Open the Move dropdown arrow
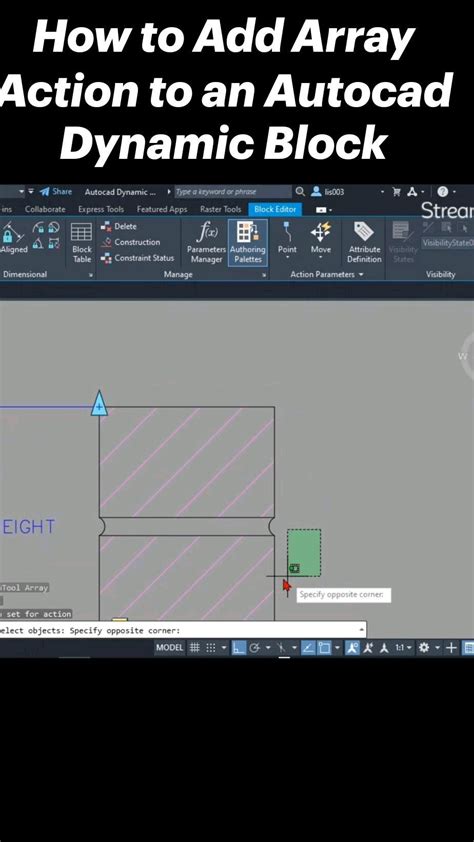The height and width of the screenshot is (842, 474). 320,258
